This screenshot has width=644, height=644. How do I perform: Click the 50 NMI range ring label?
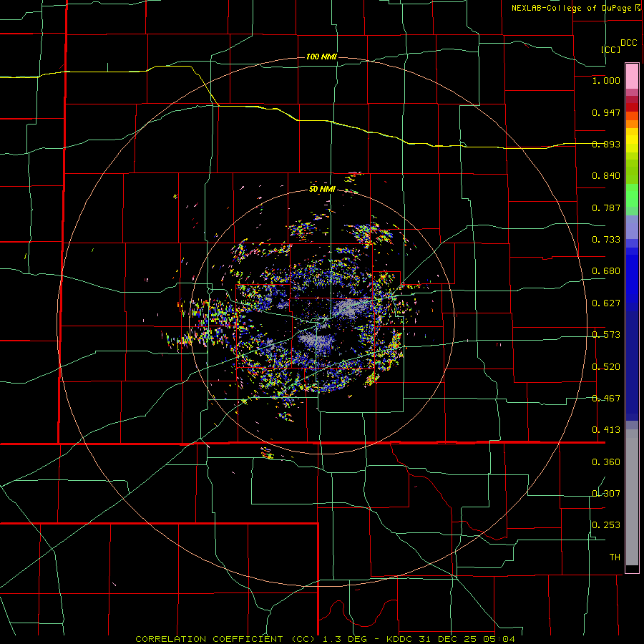323,190
